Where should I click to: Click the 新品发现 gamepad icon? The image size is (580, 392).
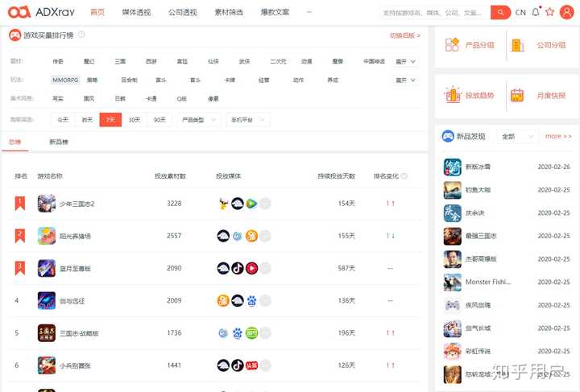point(448,136)
